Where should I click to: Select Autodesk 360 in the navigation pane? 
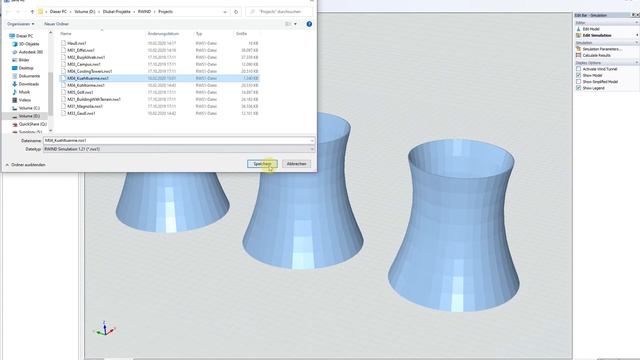27,52
